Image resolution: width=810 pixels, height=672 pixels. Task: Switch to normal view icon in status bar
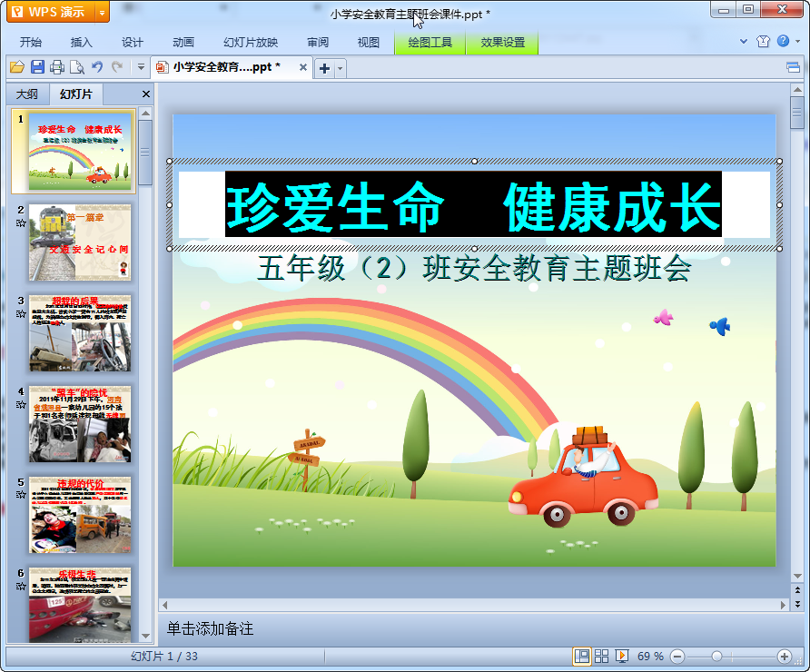(x=582, y=657)
